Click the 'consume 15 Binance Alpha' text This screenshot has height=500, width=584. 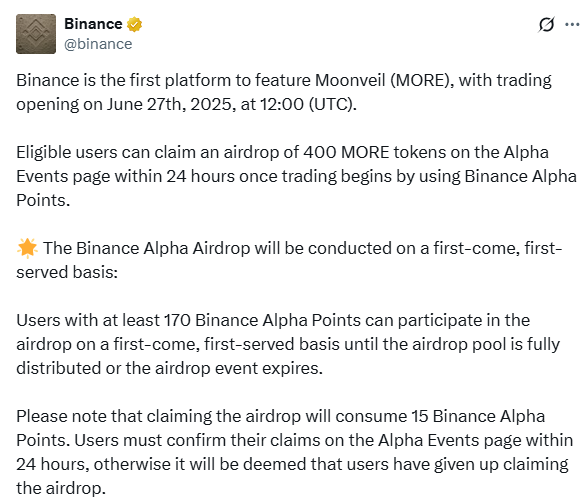tap(440, 416)
